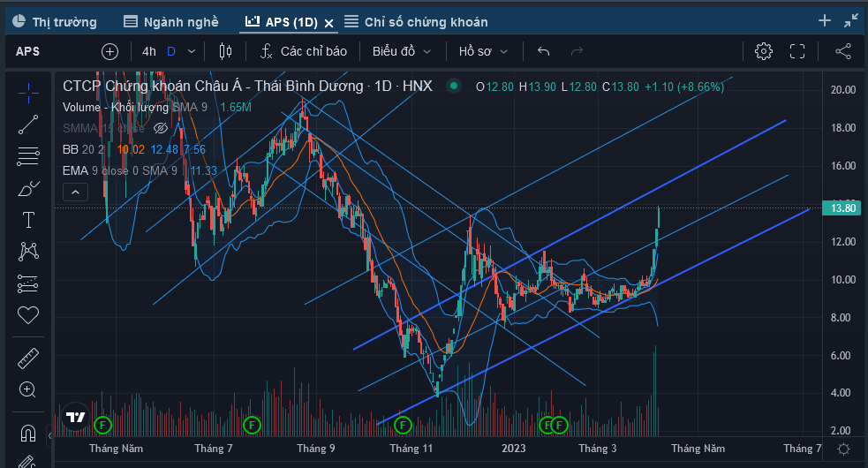This screenshot has height=468, width=868.
Task: Open the Fibonacci retracement tool
Action: 28,156
